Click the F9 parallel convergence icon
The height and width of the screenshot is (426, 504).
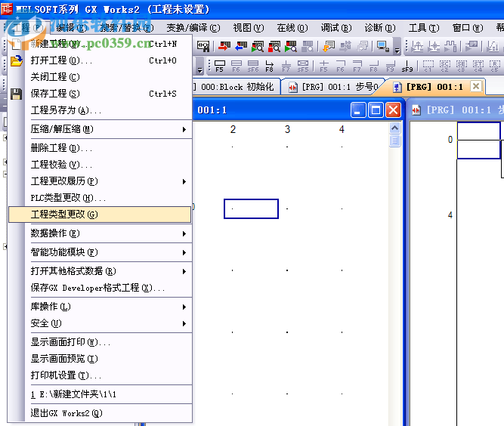click(390, 66)
